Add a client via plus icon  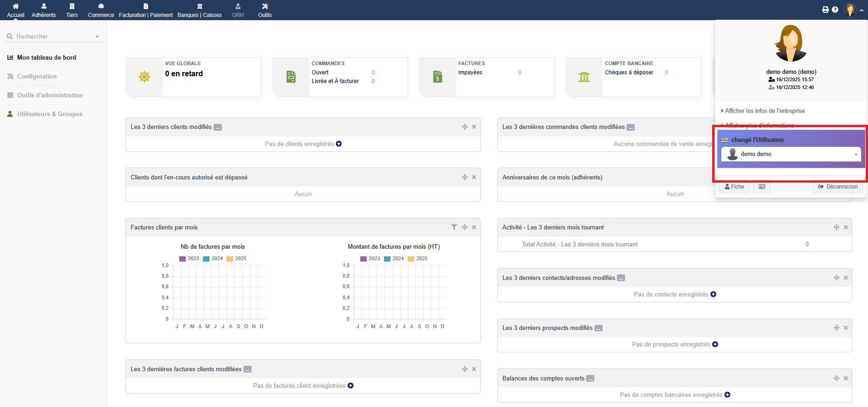[339, 144]
